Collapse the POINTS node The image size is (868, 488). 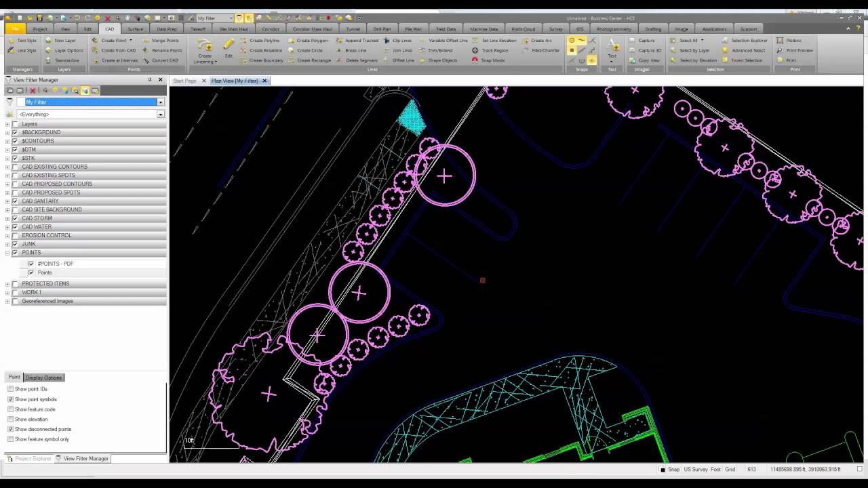(7, 253)
